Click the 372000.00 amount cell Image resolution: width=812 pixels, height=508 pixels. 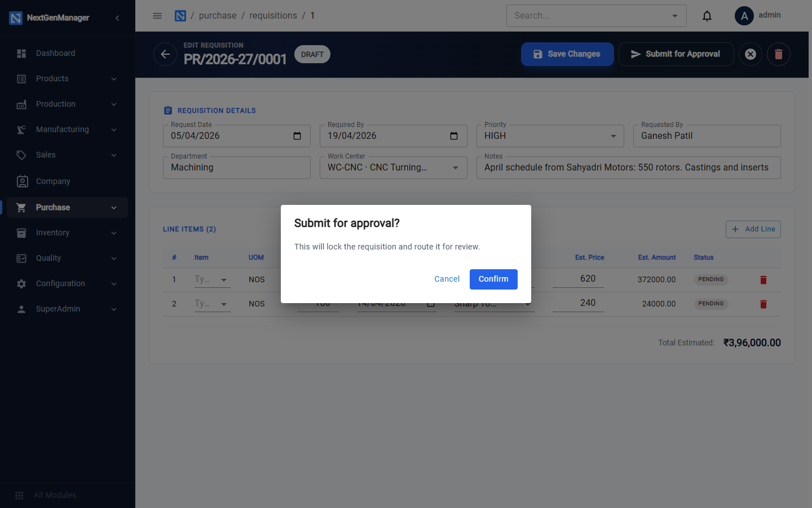click(x=656, y=280)
